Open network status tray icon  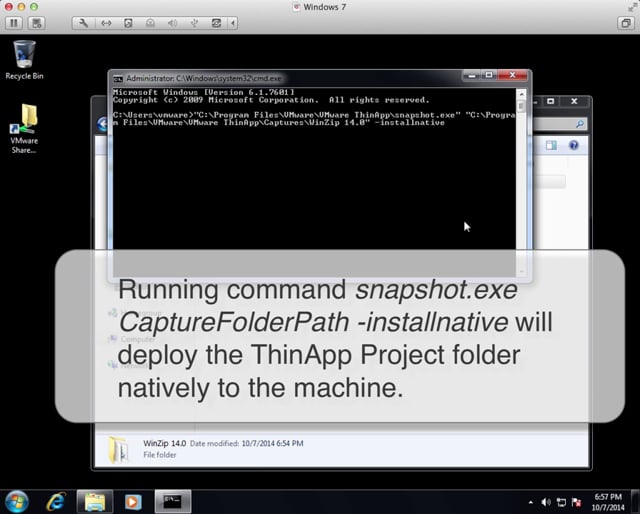(x=561, y=502)
